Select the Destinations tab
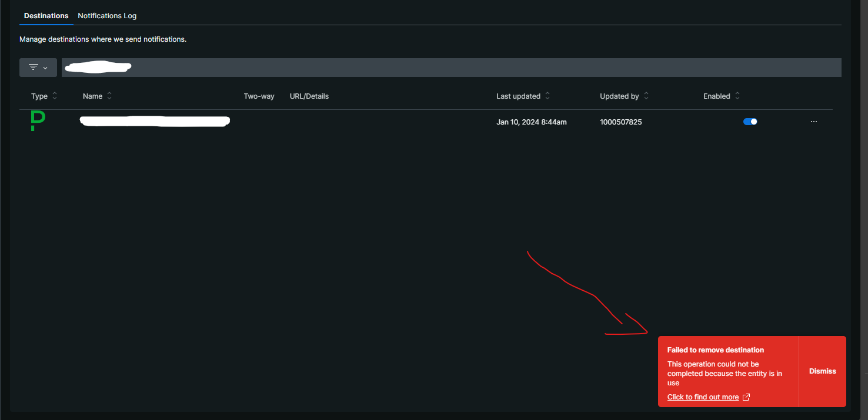Image resolution: width=868 pixels, height=420 pixels. point(46,15)
